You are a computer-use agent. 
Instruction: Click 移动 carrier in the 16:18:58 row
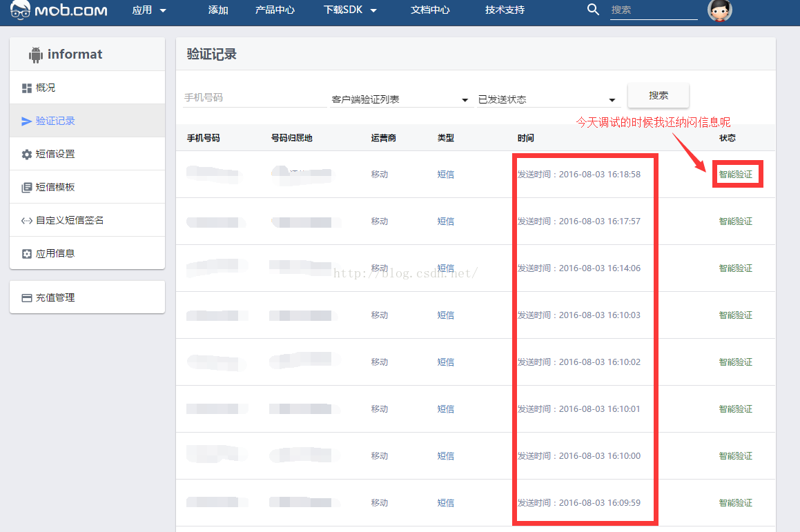point(379,175)
